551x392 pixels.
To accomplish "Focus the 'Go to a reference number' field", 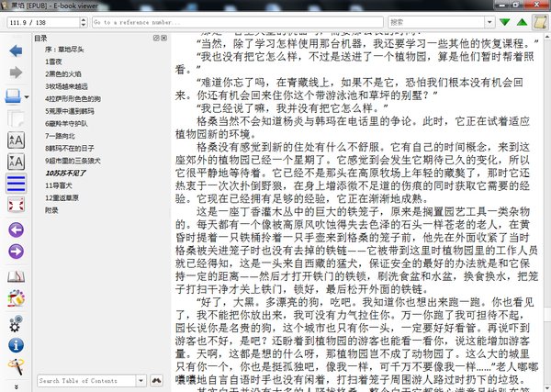I will (x=238, y=22).
